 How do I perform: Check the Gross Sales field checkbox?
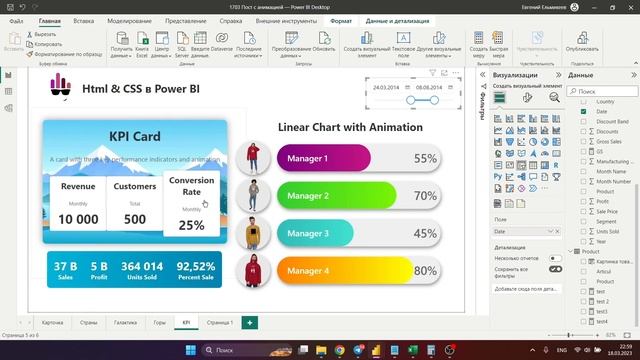583,142
